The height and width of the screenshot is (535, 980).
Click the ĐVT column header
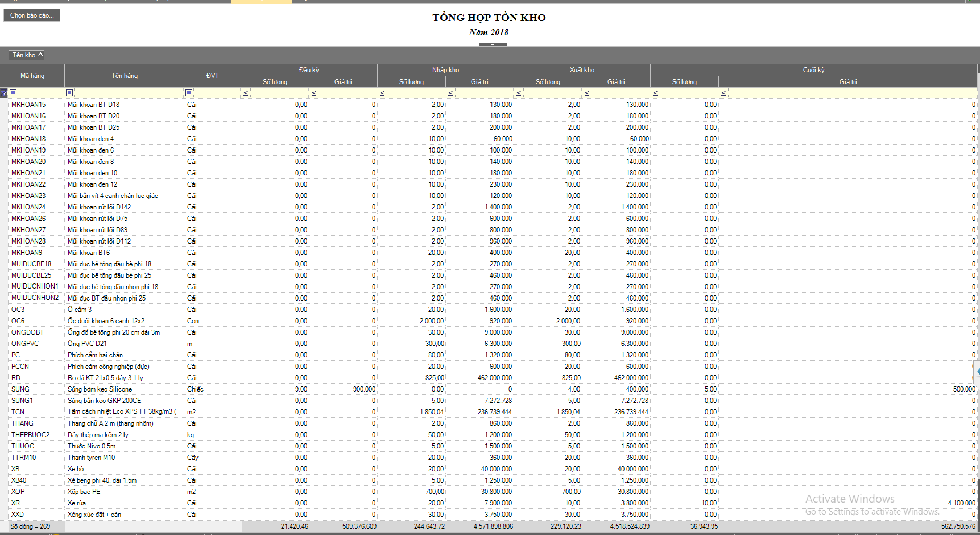212,76
